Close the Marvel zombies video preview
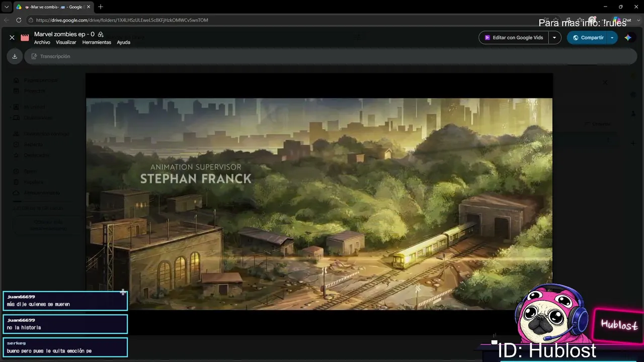The height and width of the screenshot is (362, 644). (12, 38)
